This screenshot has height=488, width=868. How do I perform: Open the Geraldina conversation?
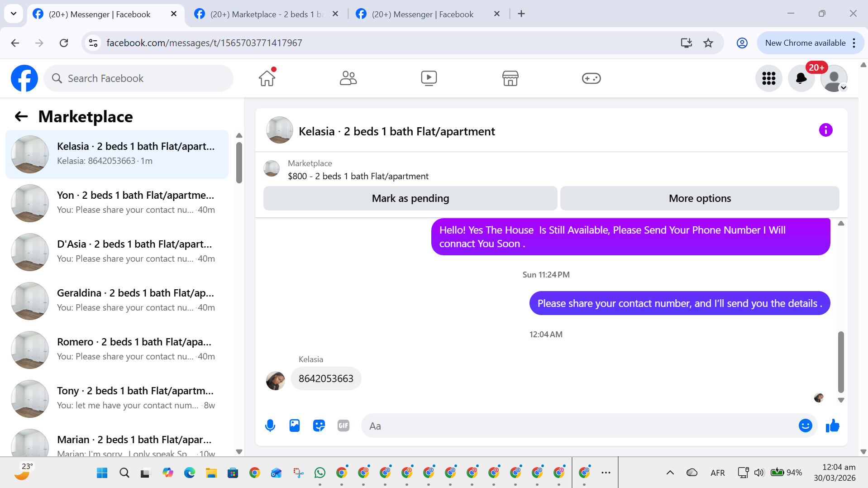117,301
